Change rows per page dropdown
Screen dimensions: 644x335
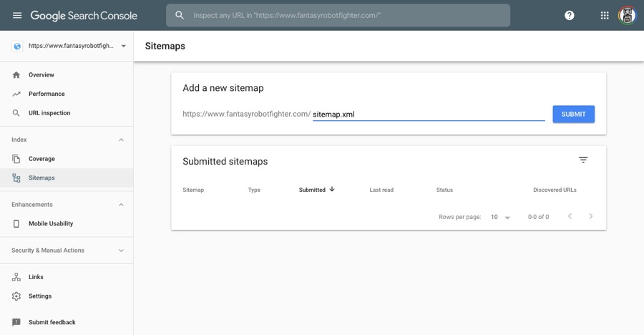point(500,217)
